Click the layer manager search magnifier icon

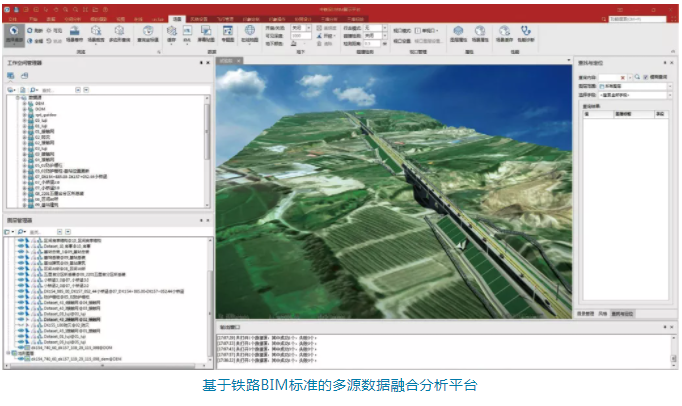21,232
